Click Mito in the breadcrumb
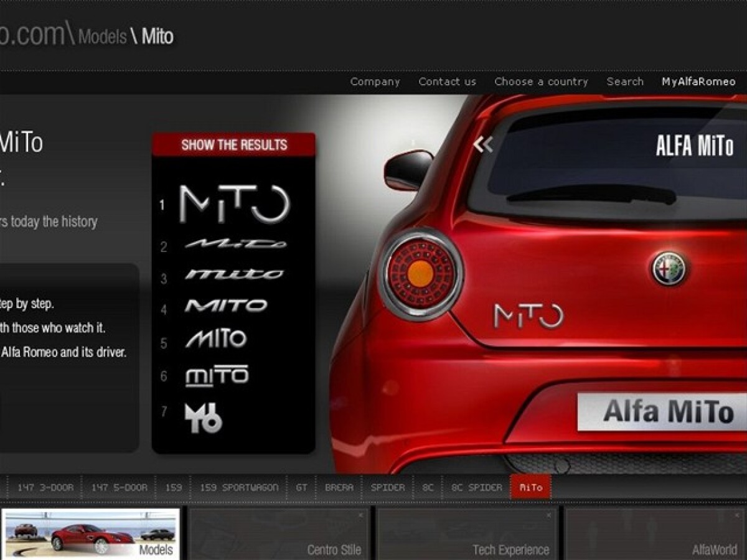This screenshot has height=560, width=747. [157, 36]
